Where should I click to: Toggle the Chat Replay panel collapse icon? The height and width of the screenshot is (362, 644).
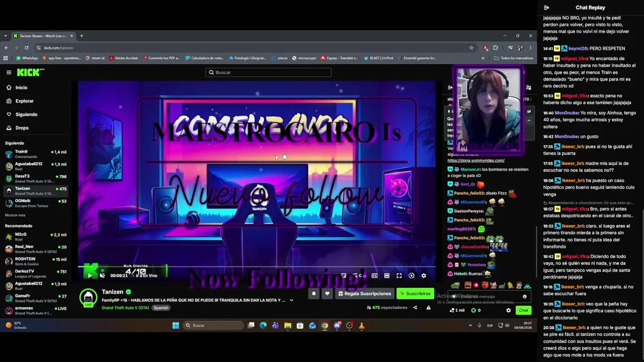[x=546, y=8]
